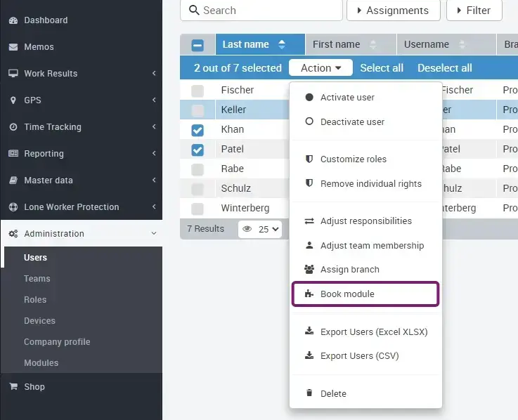Click the Deselect all link
Image resolution: width=518 pixels, height=420 pixels.
click(x=444, y=68)
